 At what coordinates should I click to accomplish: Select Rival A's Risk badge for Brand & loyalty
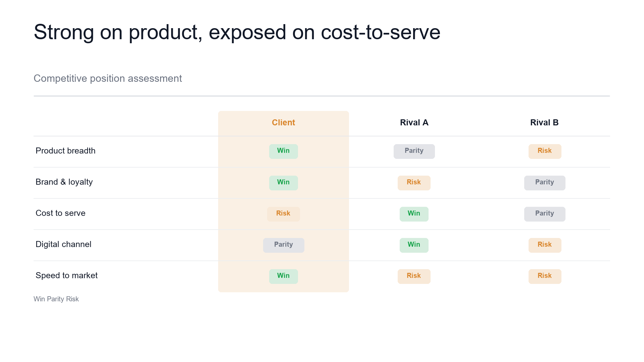414,183
